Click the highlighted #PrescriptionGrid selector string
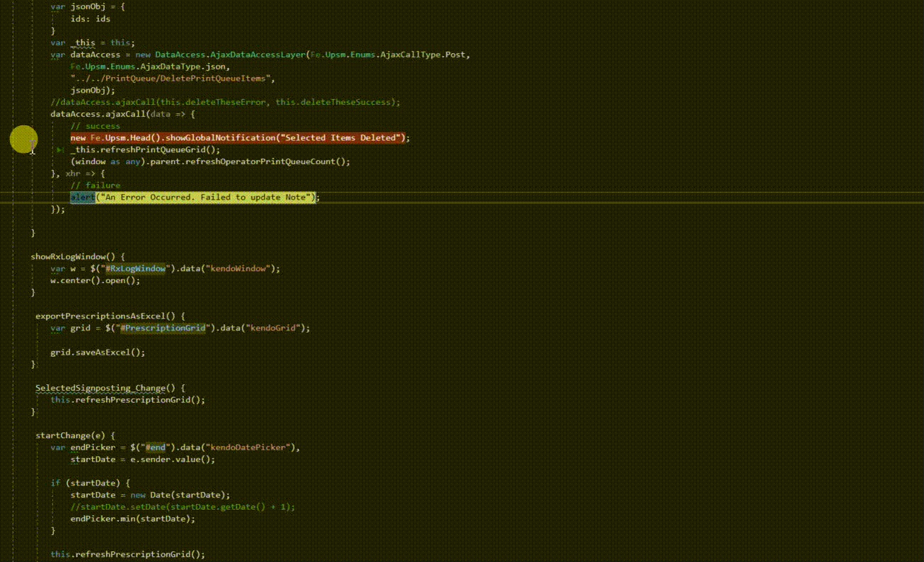 [x=163, y=328]
